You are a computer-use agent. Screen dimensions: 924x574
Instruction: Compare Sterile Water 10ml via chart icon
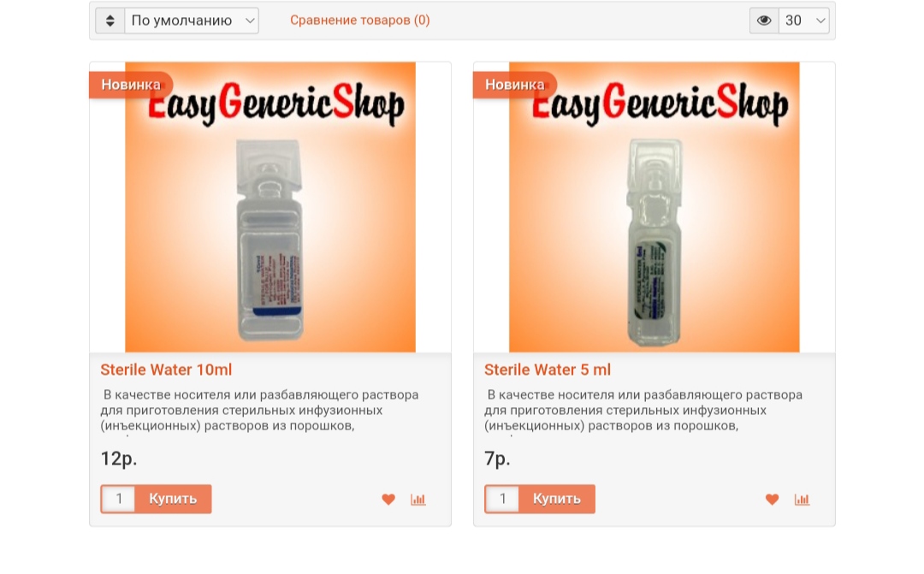418,500
